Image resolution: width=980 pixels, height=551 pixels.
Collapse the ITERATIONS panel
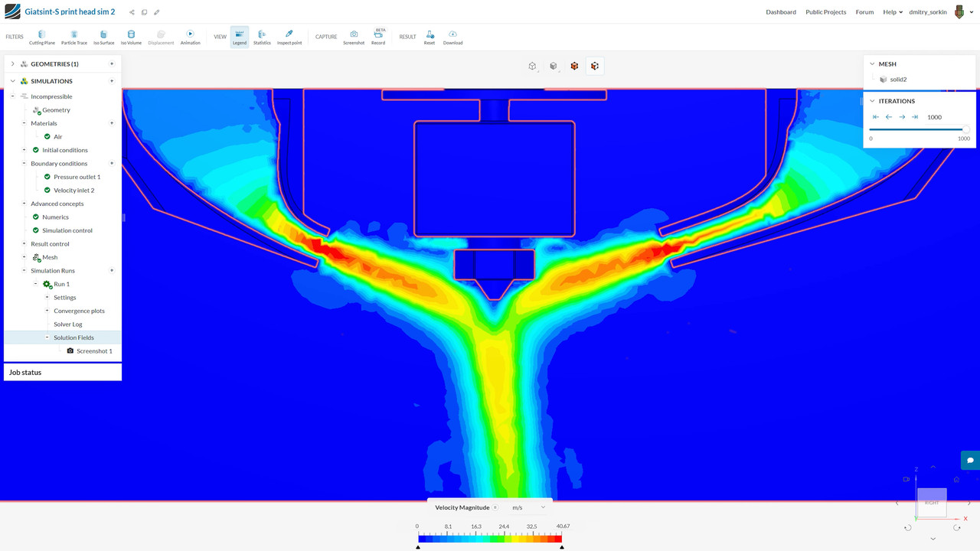tap(872, 101)
